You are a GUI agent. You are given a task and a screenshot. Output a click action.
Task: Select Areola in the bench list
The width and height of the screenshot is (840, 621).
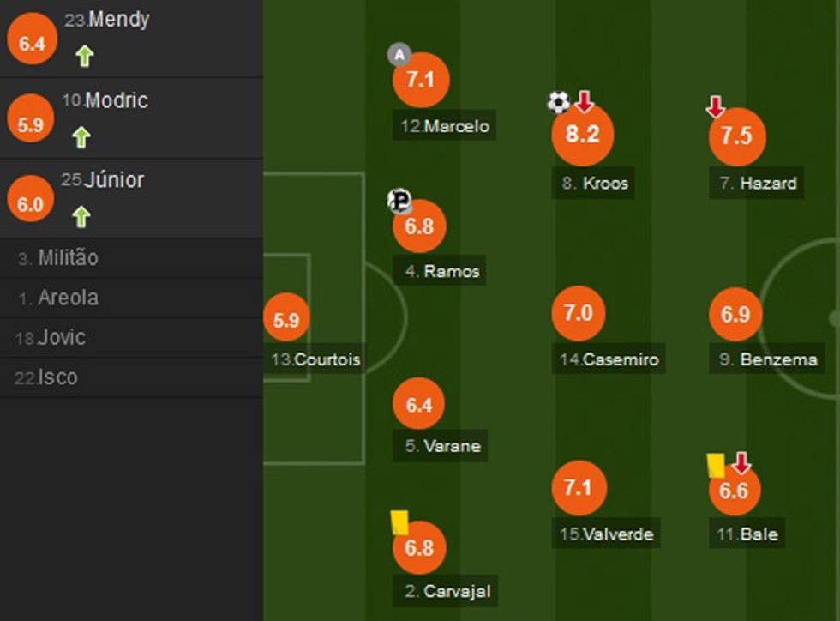(x=68, y=298)
